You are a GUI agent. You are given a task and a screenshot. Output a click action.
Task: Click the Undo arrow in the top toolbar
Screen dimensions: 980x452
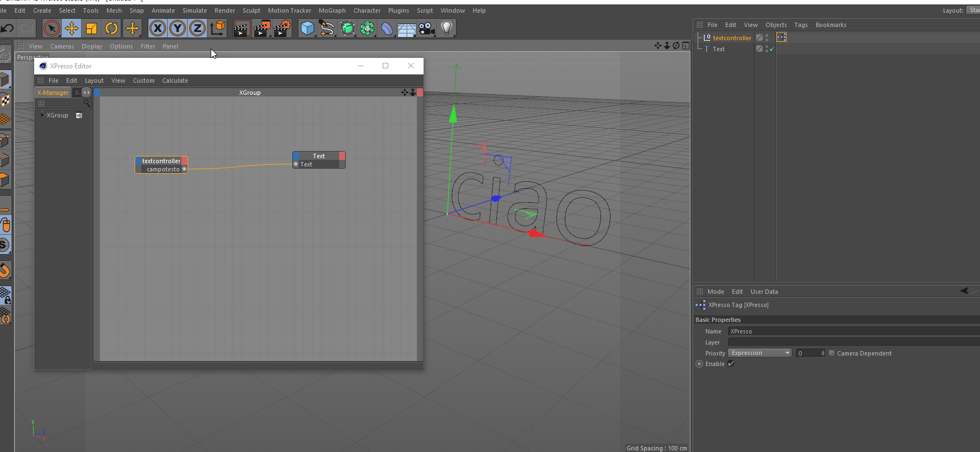click(x=7, y=28)
